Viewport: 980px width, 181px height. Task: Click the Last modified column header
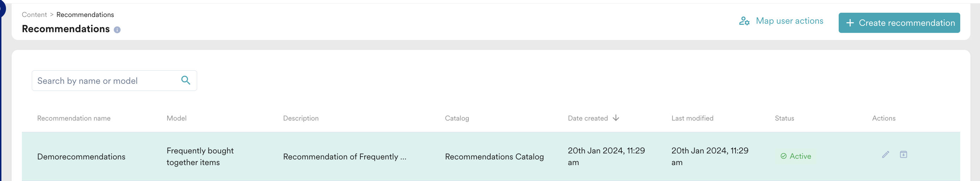692,118
